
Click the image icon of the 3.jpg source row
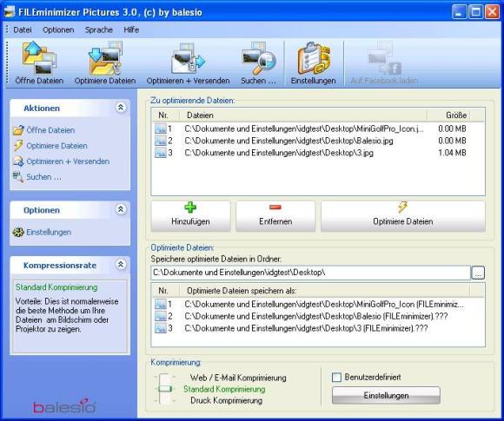[x=161, y=153]
